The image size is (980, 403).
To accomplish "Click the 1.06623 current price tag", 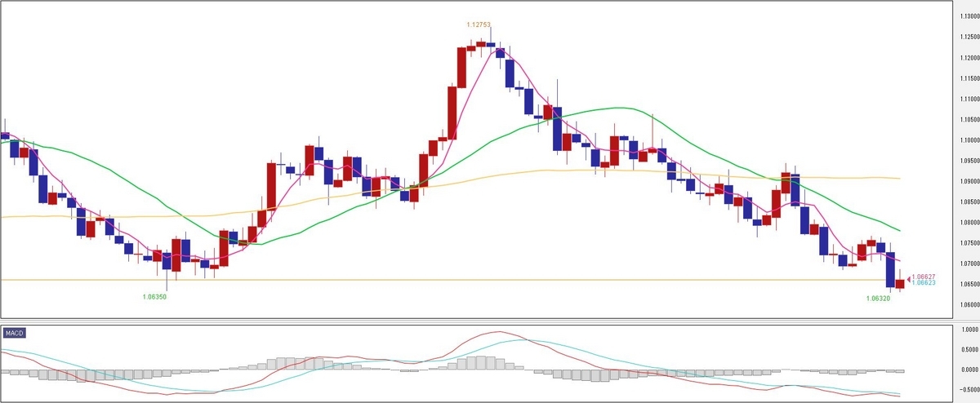I will pos(924,283).
